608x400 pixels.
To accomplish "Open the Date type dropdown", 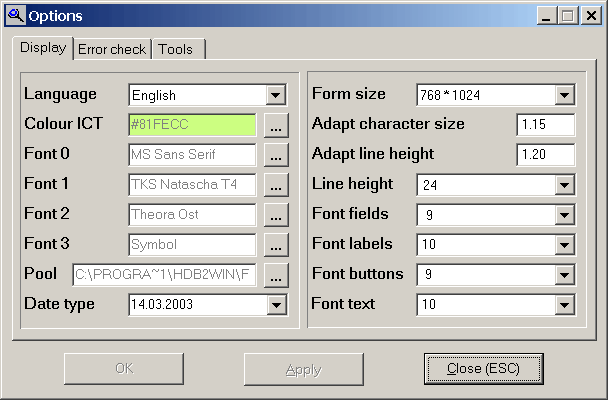I will click(277, 305).
